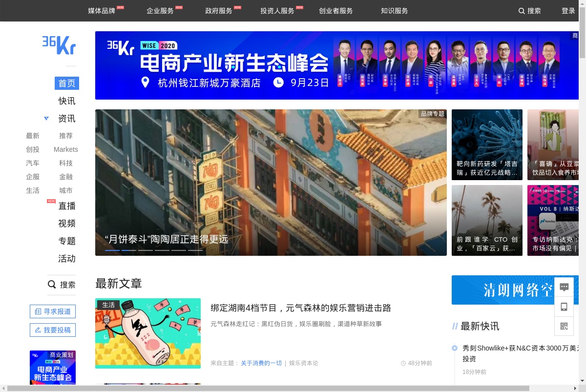Click the 寻求报道 button

pyautogui.click(x=53, y=311)
